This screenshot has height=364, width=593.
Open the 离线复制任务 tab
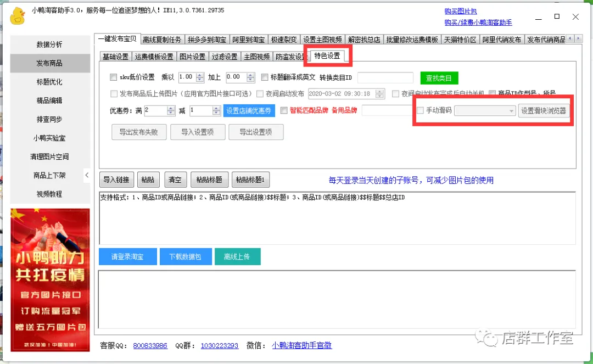[x=163, y=39]
